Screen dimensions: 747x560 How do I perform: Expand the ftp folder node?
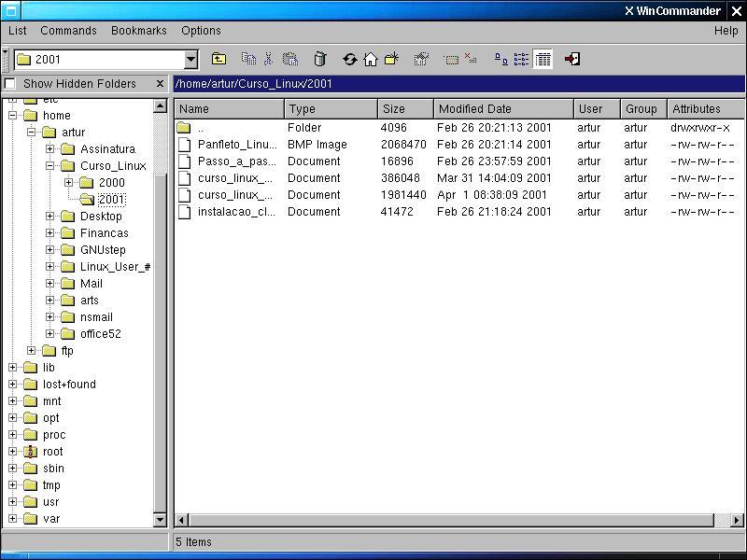[32, 351]
